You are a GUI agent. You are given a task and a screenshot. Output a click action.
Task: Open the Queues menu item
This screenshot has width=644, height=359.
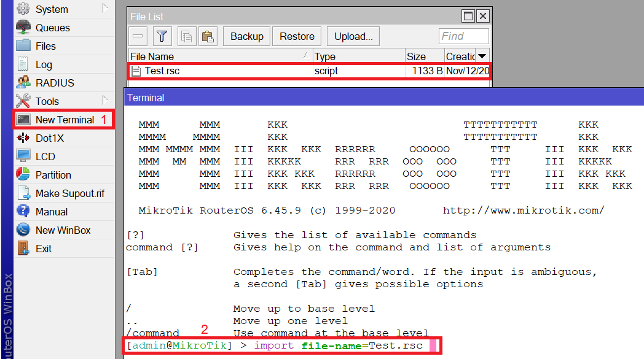tap(64, 28)
